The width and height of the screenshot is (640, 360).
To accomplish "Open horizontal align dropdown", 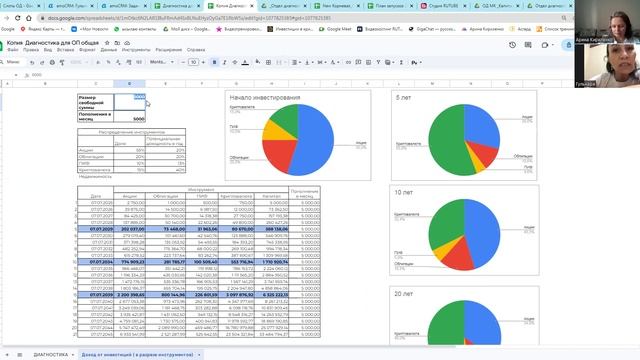I will (x=296, y=62).
